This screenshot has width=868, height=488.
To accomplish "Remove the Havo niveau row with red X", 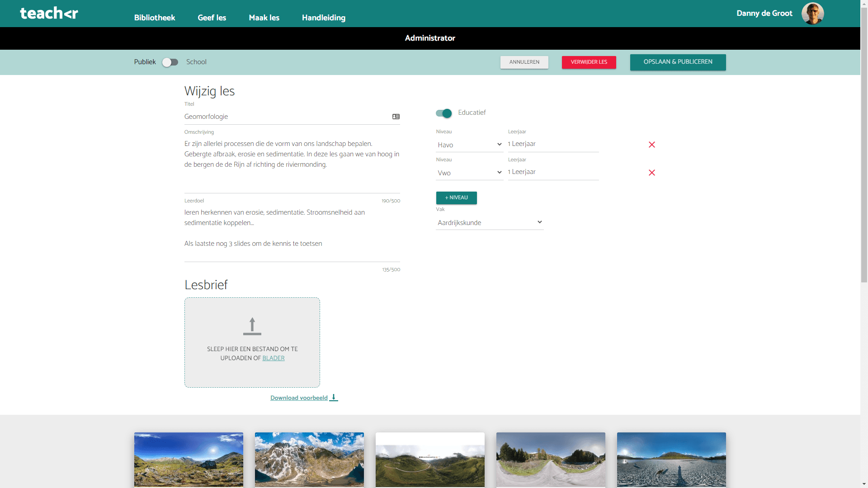I will [x=651, y=145].
